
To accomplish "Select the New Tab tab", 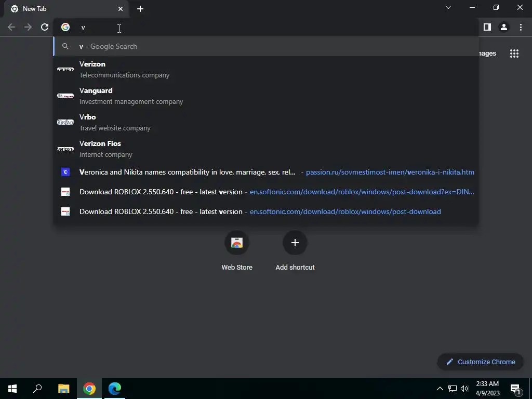I will (66, 9).
